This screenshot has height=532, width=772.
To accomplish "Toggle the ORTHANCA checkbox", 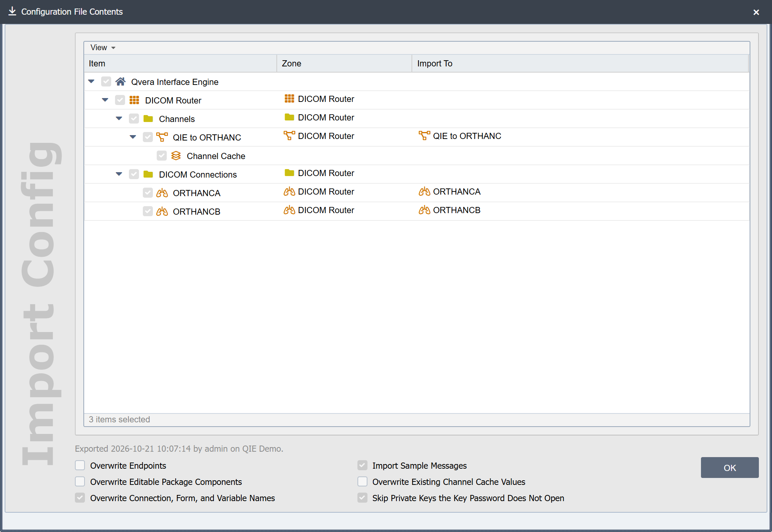I will (x=148, y=193).
